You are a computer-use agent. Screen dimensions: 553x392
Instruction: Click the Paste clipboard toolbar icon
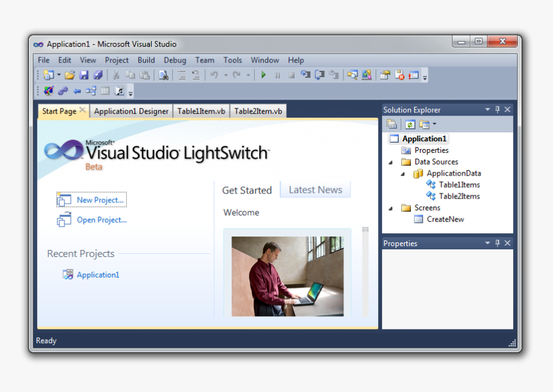[x=145, y=75]
